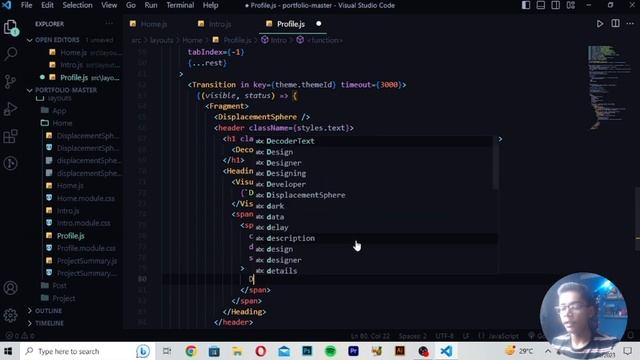Image resolution: width=640 pixels, height=360 pixels.
Task: Click the unsaved dot on Profile.js tab
Action: [x=318, y=24]
